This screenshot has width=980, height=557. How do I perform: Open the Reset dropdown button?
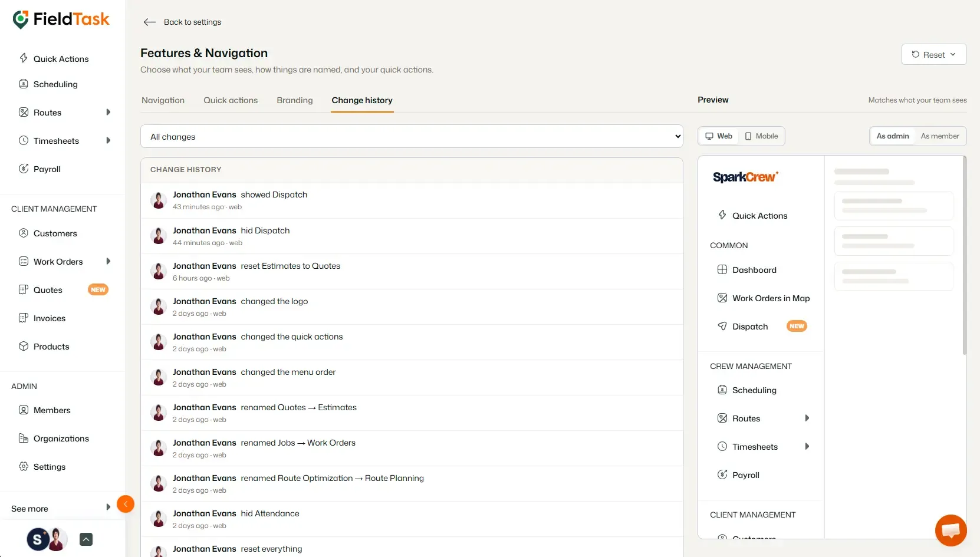pyautogui.click(x=934, y=54)
